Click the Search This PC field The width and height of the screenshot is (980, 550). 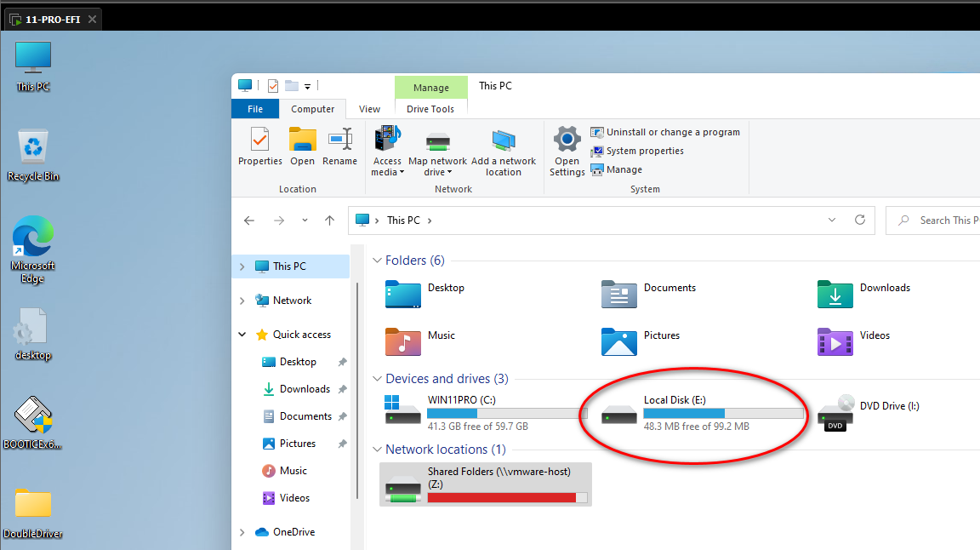[x=933, y=221]
